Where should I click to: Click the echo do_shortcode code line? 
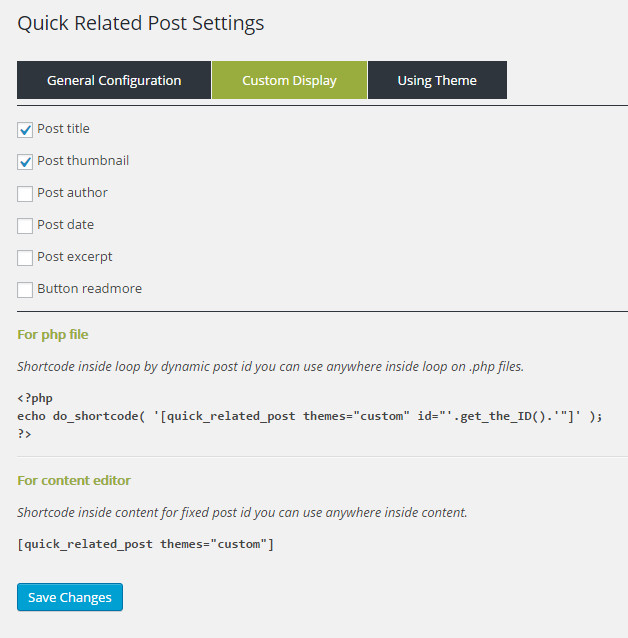[x=310, y=416]
